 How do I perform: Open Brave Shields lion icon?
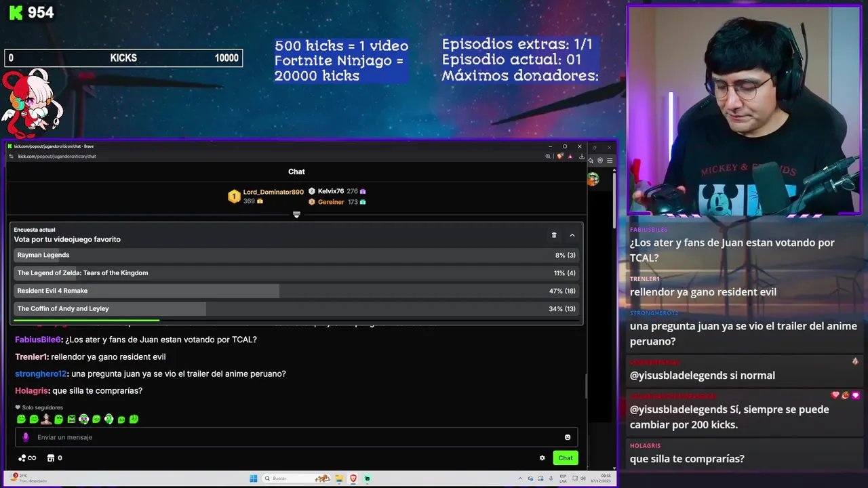559,157
